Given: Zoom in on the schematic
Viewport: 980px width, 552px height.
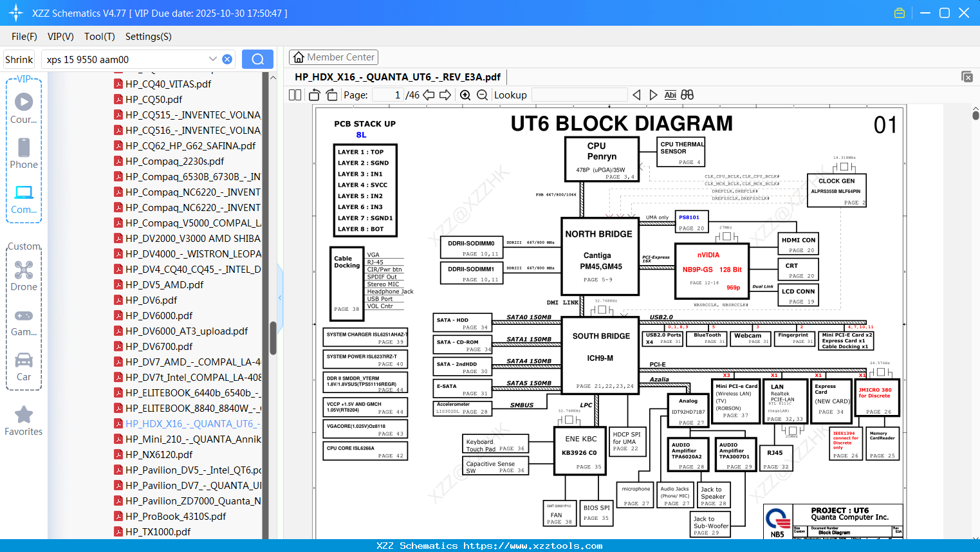Looking at the screenshot, I should pyautogui.click(x=465, y=95).
